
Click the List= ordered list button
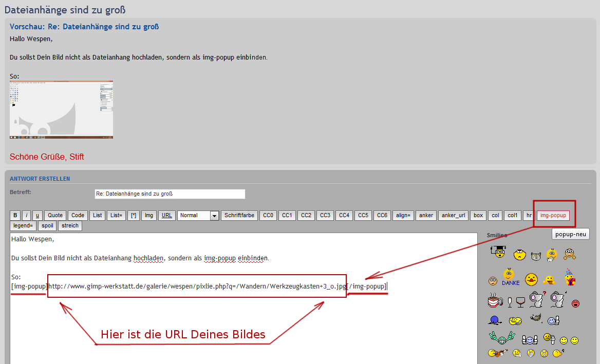tap(116, 215)
